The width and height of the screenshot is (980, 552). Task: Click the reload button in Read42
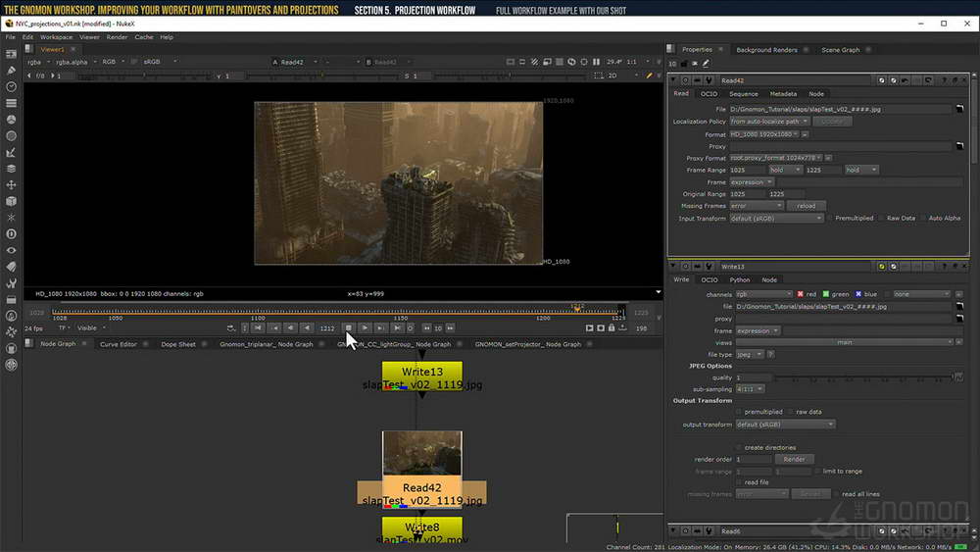pos(807,206)
